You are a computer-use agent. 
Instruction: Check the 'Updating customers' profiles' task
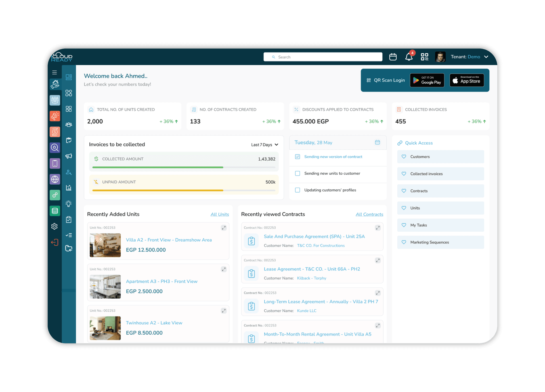297,190
